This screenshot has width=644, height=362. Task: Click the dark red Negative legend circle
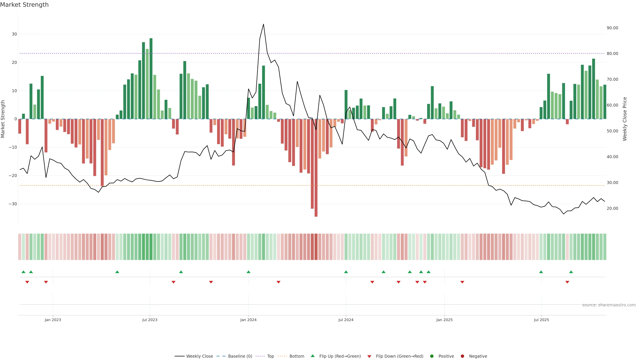[x=462, y=356]
